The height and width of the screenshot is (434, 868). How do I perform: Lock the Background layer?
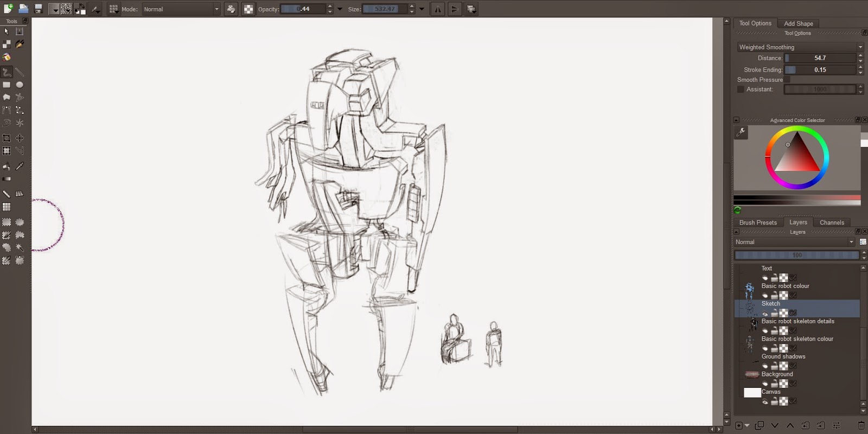(x=775, y=384)
